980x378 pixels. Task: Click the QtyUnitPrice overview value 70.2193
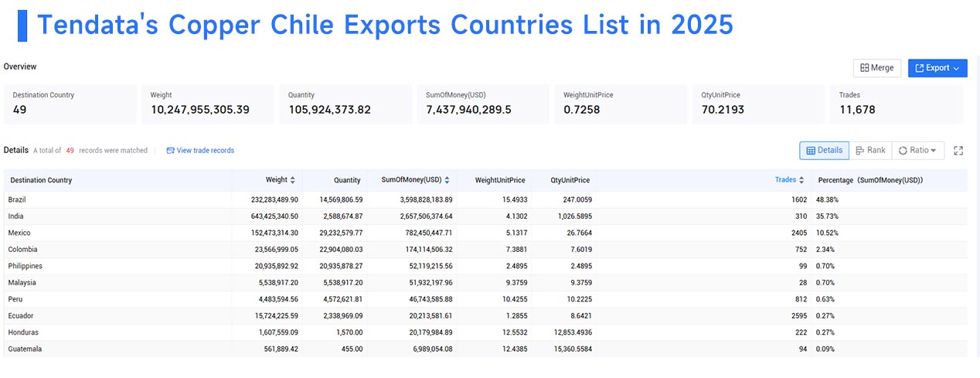(723, 110)
